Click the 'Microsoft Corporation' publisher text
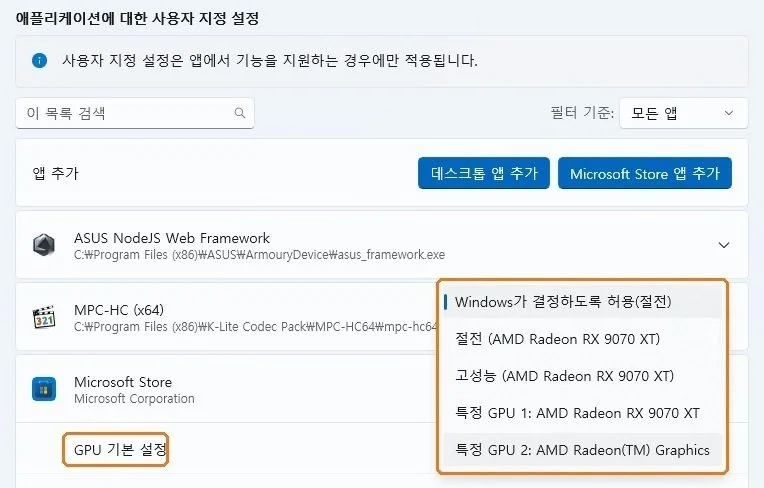The image size is (764, 488). (x=134, y=399)
